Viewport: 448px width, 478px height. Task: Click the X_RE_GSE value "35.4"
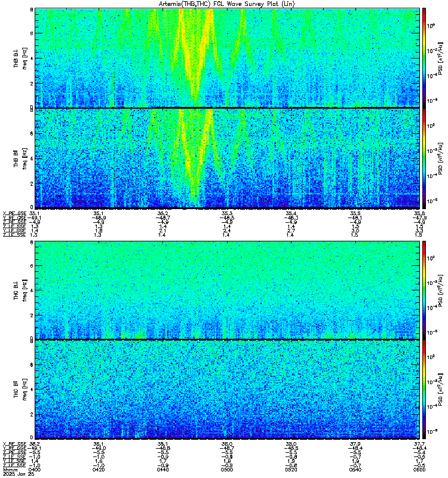[x=291, y=213]
